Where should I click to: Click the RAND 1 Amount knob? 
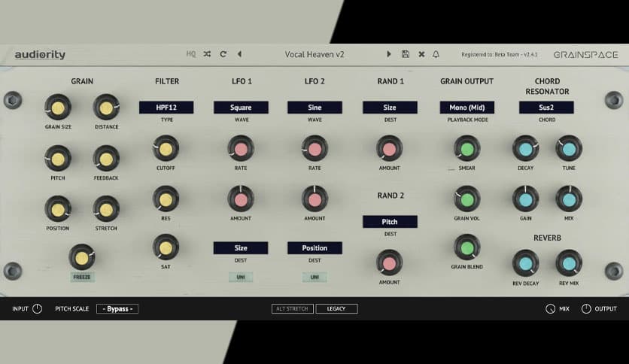(390, 149)
